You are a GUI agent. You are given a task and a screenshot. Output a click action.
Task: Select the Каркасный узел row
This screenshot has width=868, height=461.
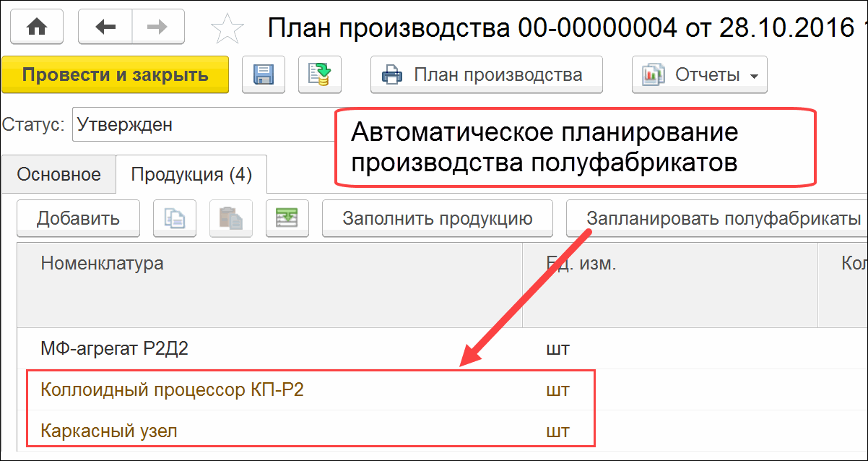coord(109,431)
